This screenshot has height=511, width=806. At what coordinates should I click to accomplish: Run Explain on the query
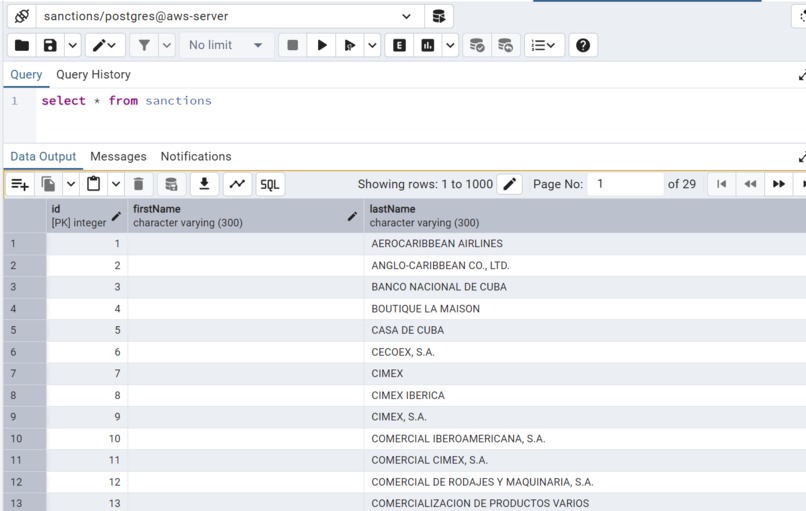tap(399, 45)
